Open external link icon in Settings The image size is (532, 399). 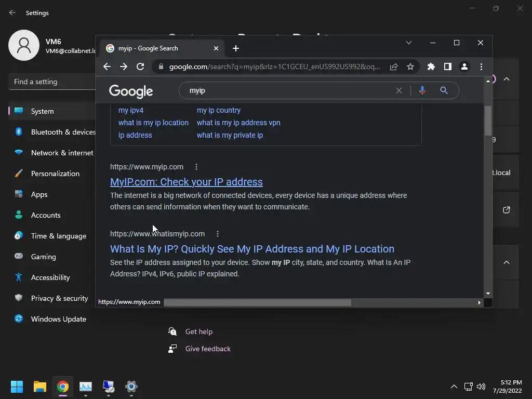click(506, 210)
